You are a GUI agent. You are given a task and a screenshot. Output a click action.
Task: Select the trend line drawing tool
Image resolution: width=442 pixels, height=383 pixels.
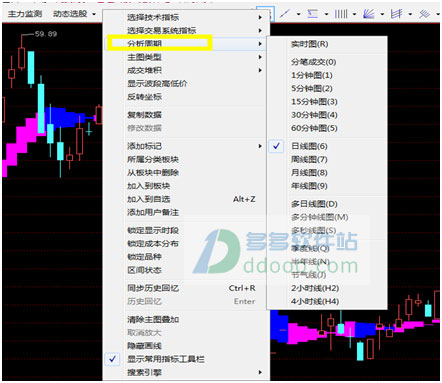pyautogui.click(x=284, y=14)
